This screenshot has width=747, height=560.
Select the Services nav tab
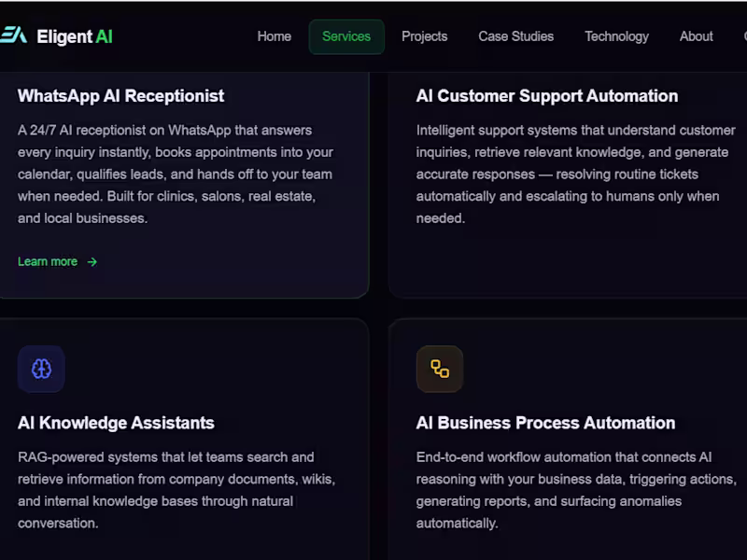point(346,36)
